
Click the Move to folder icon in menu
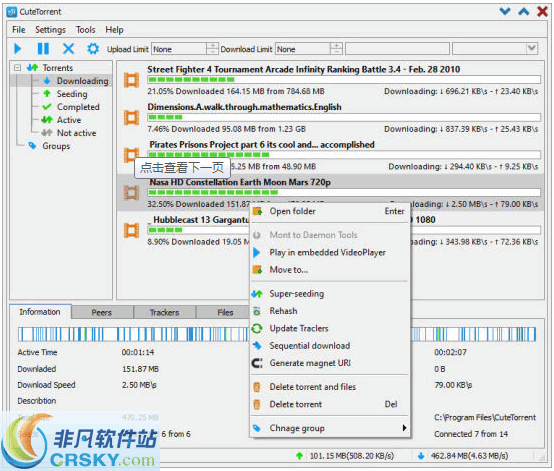(x=258, y=270)
